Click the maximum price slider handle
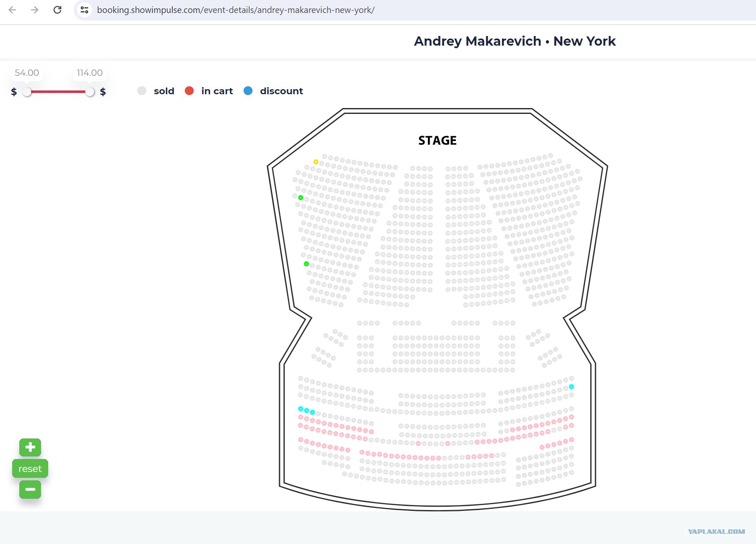Viewport: 756px width, 544px height. [90, 92]
